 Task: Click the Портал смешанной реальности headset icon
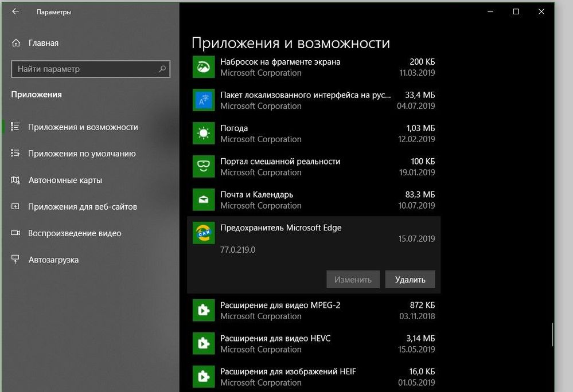click(204, 166)
